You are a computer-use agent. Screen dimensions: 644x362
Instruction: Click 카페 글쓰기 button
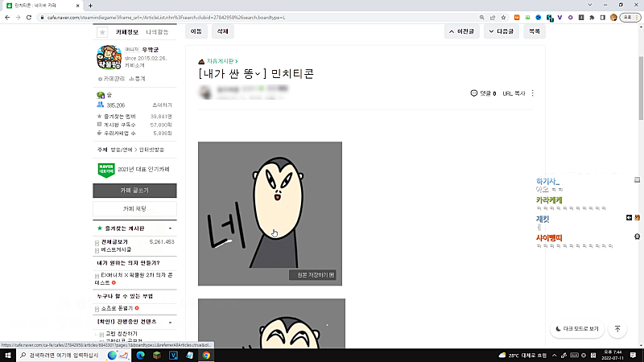(x=134, y=191)
